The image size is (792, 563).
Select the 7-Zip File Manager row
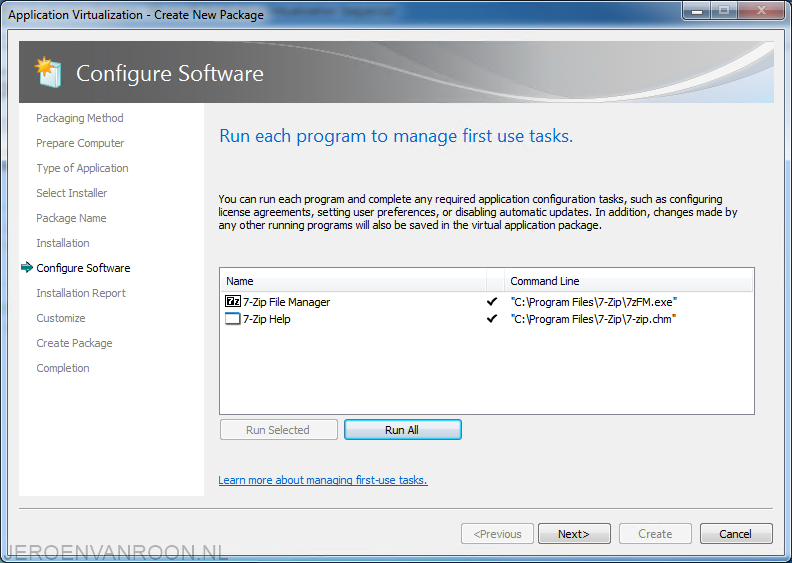[487, 301]
